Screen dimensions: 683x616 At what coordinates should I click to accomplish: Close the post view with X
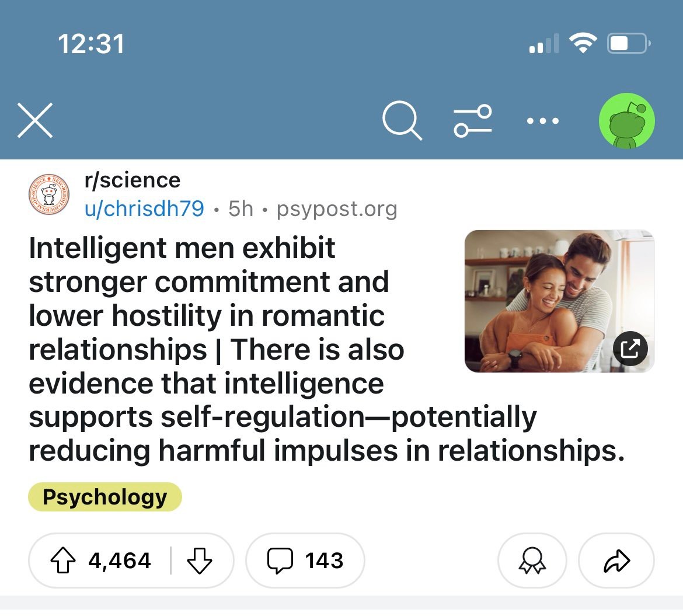35,121
